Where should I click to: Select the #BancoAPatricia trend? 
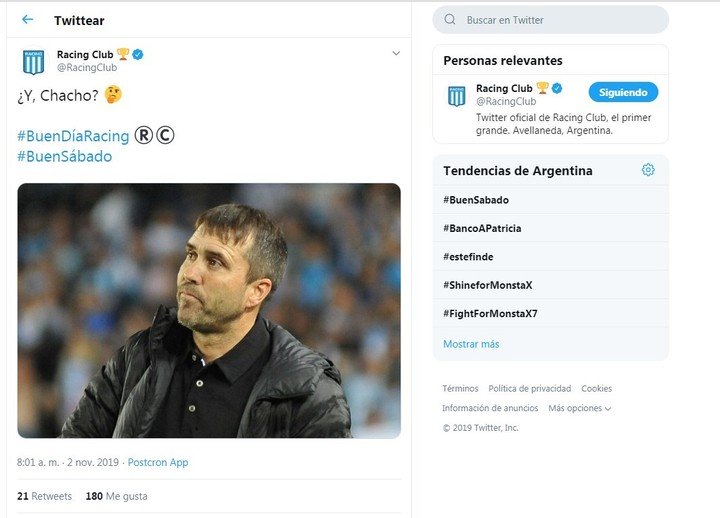(482, 228)
